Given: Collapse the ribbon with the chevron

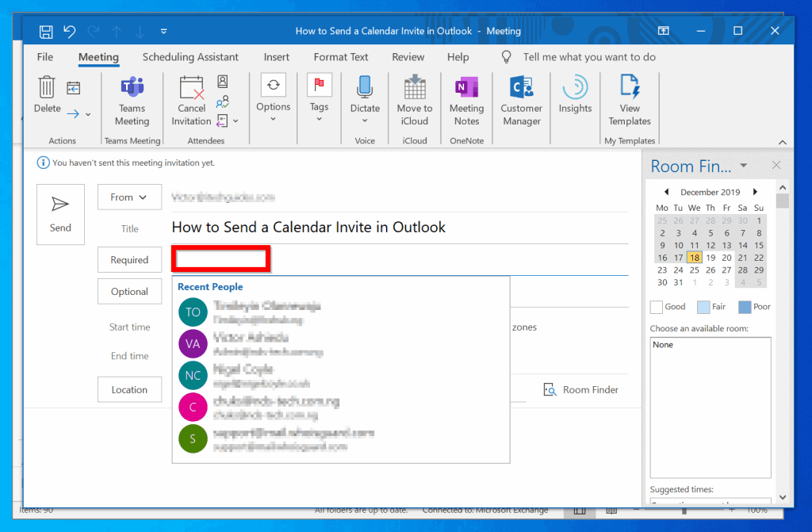Looking at the screenshot, I should click(783, 142).
